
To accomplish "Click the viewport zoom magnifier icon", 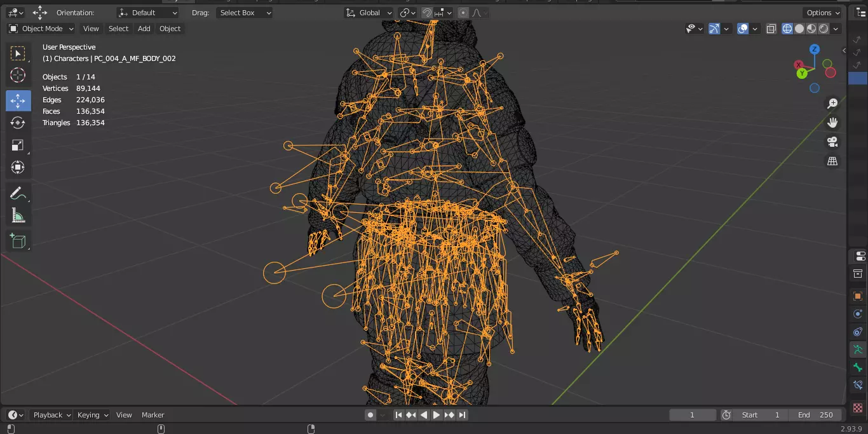I will pyautogui.click(x=832, y=104).
